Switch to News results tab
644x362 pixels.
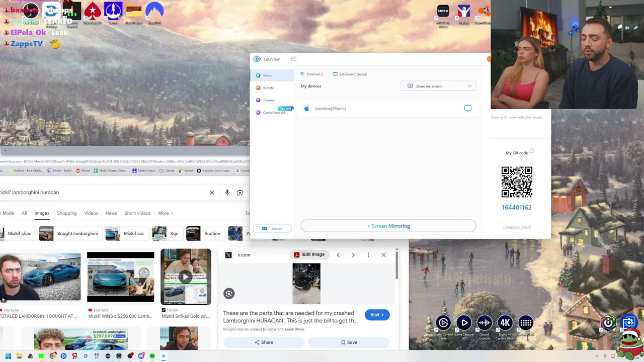point(111,213)
